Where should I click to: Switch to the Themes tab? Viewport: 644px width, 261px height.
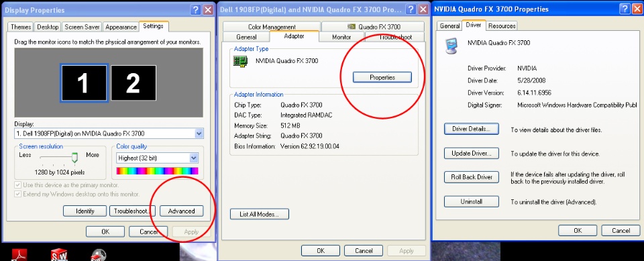coord(21,27)
